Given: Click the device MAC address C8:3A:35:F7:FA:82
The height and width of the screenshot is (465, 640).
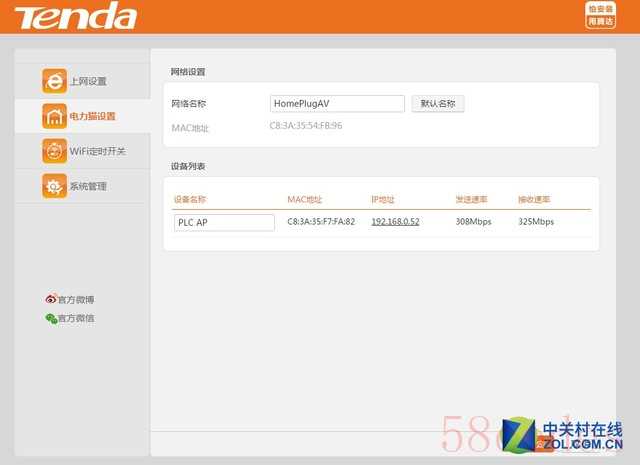Looking at the screenshot, I should click(321, 222).
